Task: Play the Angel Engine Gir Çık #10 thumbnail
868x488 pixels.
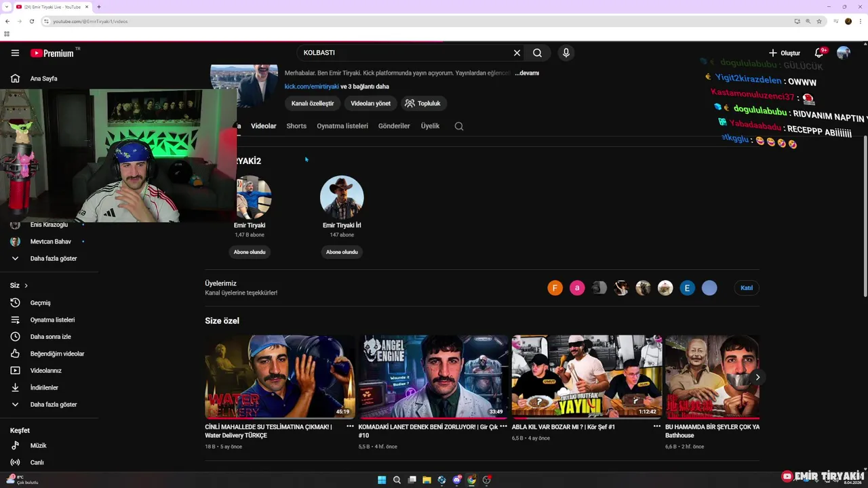Action: click(433, 377)
